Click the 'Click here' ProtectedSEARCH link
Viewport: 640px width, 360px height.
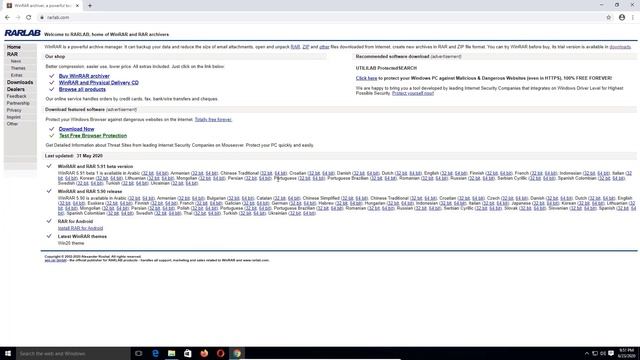(x=366, y=78)
